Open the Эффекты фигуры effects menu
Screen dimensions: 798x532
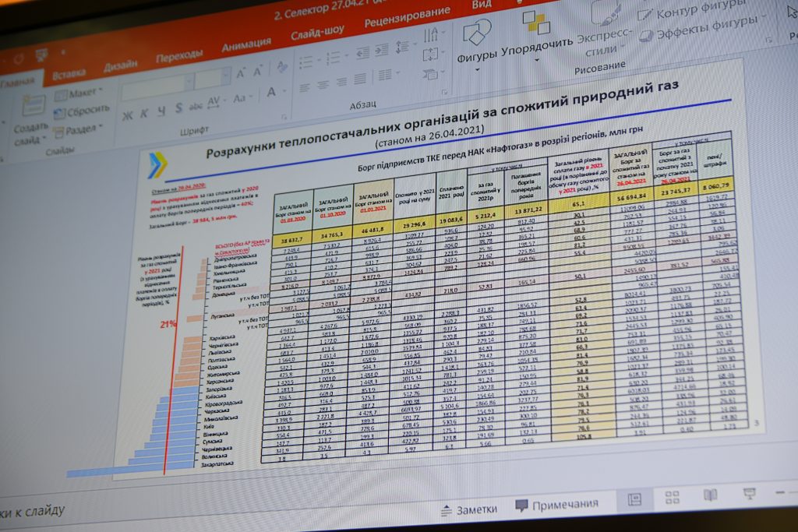[703, 28]
